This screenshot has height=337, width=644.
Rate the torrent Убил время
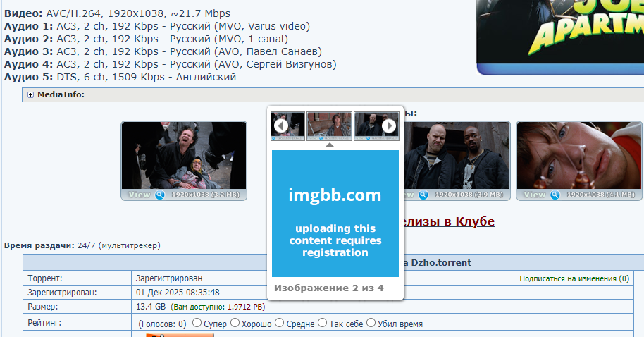tap(371, 323)
